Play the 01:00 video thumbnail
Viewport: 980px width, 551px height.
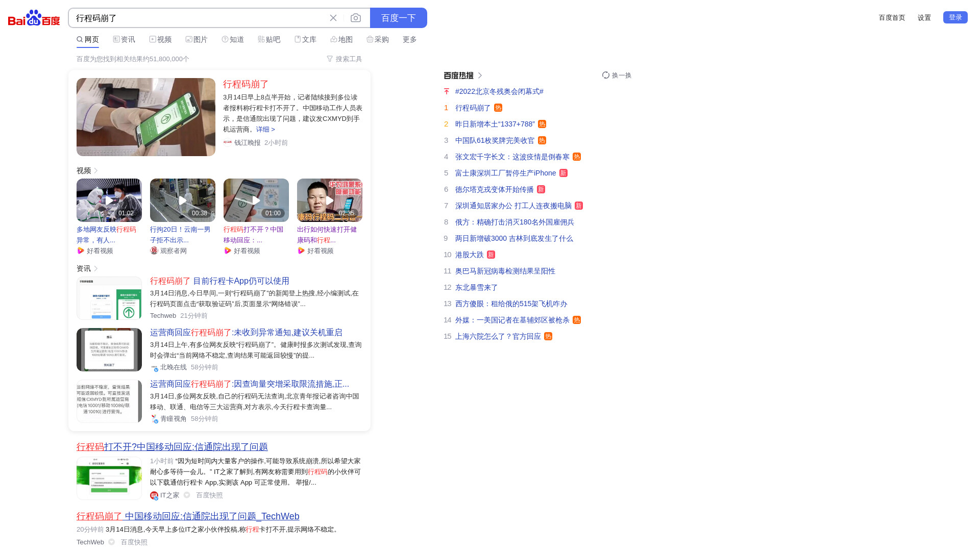pos(256,200)
